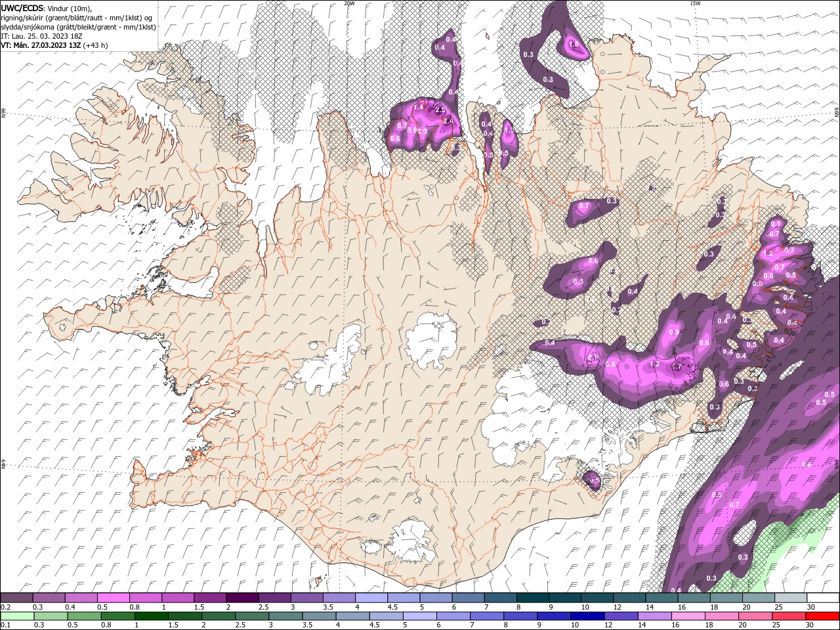Image resolution: width=840 pixels, height=630 pixels.
Task: Pick the snow legend swatch for 0.3–0.4 mm
Action: [49, 597]
